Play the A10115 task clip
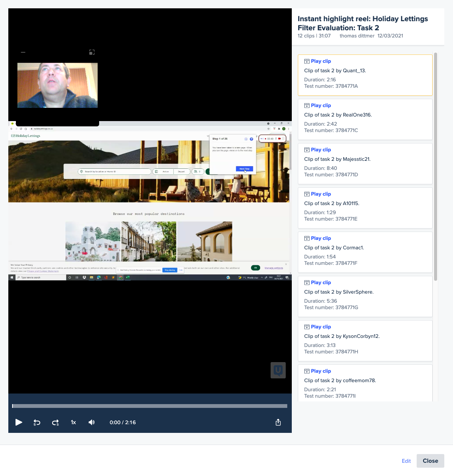The image size is (453, 476). click(x=321, y=194)
